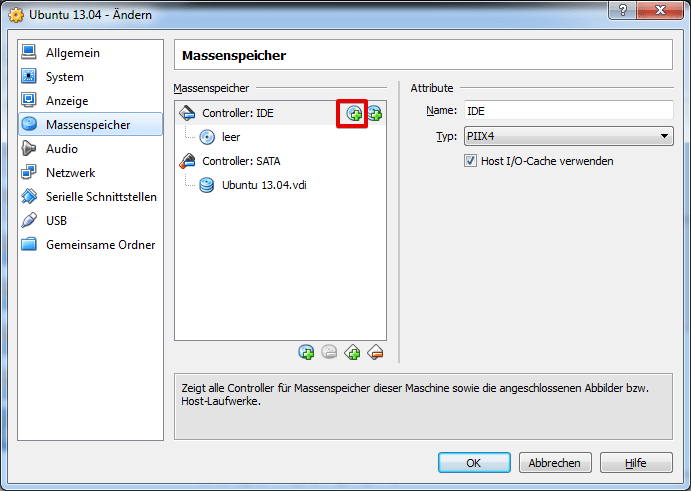Open the Massenspeicher settings page
The image size is (691, 491).
(x=90, y=125)
